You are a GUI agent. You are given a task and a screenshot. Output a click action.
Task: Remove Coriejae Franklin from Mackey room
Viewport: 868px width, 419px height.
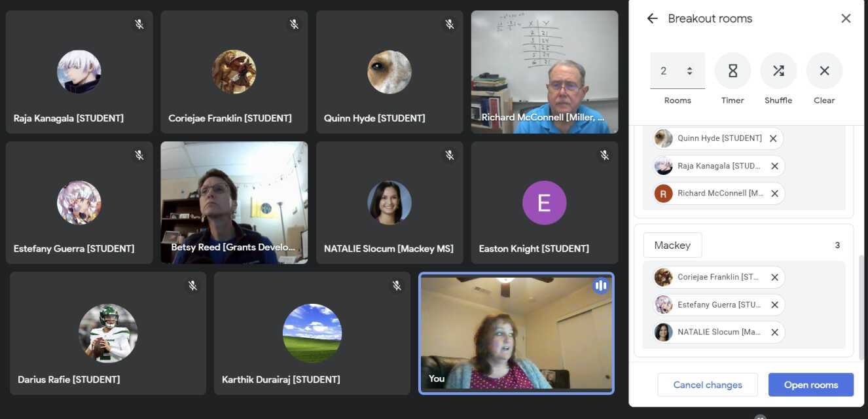(774, 277)
